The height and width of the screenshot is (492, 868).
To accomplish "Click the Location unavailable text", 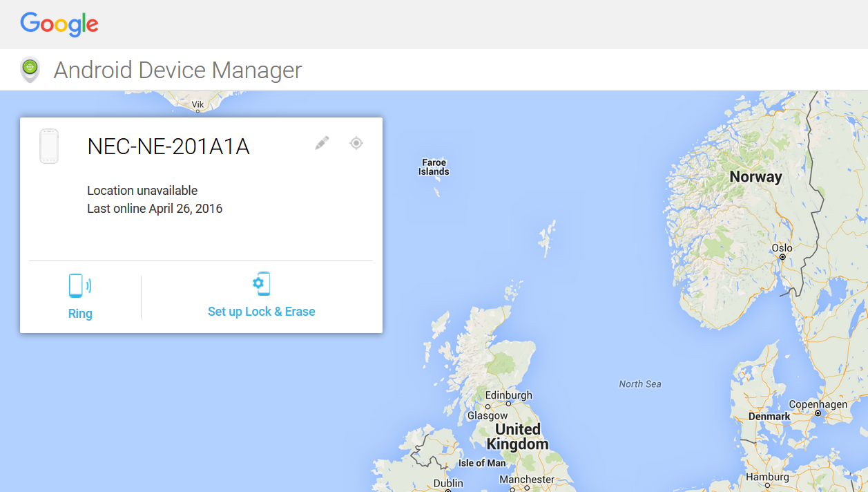I will point(142,191).
